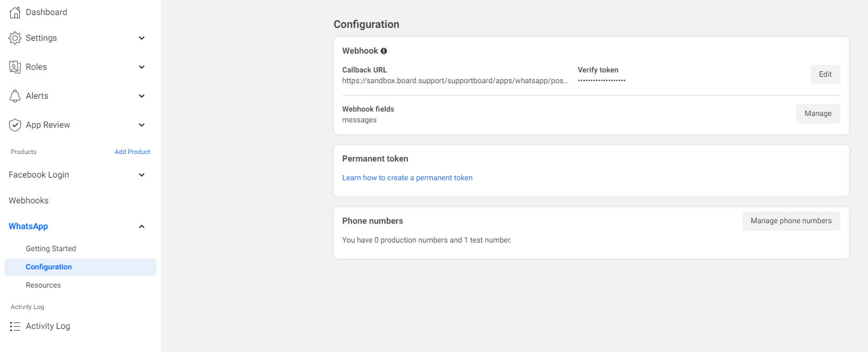This screenshot has height=352, width=868.
Task: Expand the Settings chevron
Action: point(142,38)
